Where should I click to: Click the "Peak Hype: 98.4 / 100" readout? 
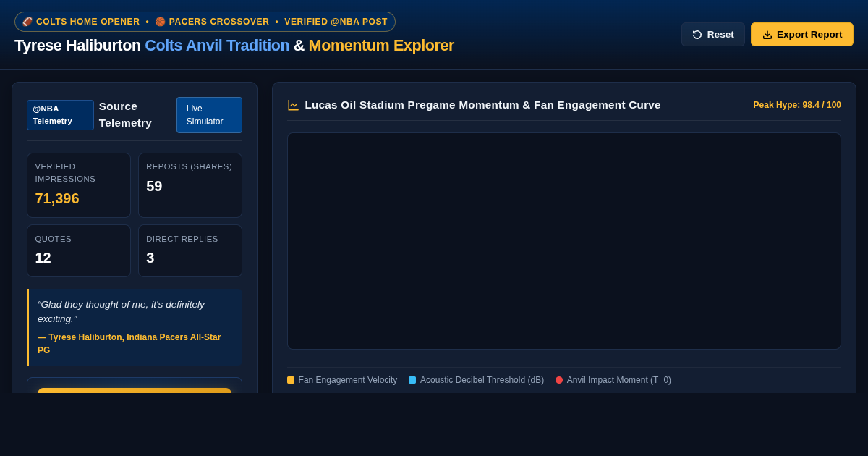point(797,105)
